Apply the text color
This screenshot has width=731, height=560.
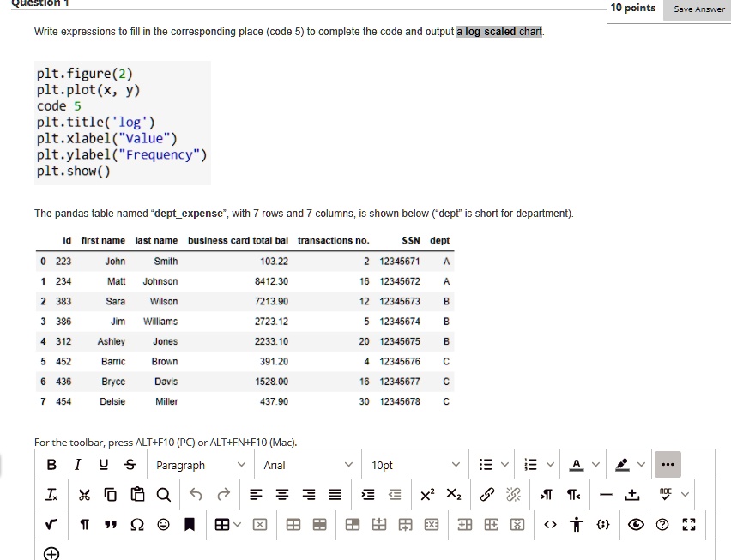coord(577,465)
